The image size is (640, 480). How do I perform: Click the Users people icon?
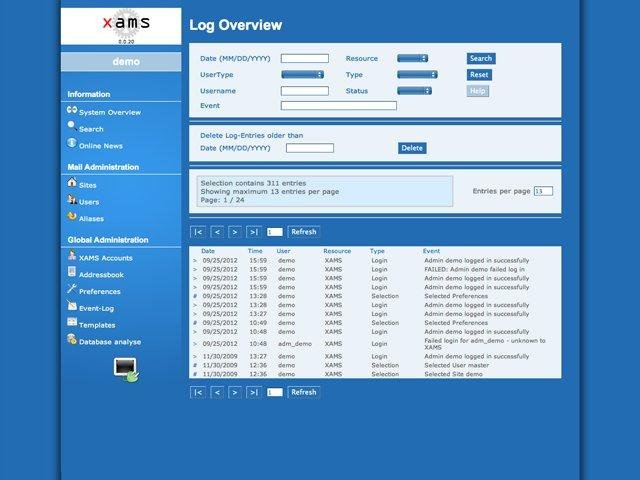click(x=72, y=199)
